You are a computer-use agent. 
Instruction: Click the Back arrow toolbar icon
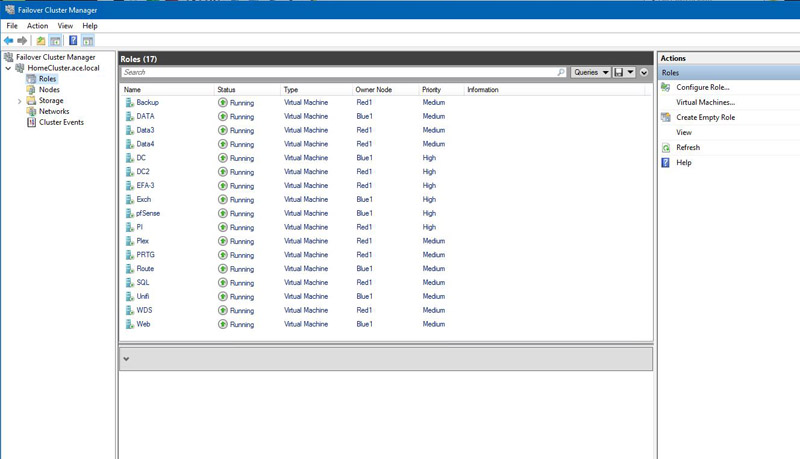click(x=9, y=41)
